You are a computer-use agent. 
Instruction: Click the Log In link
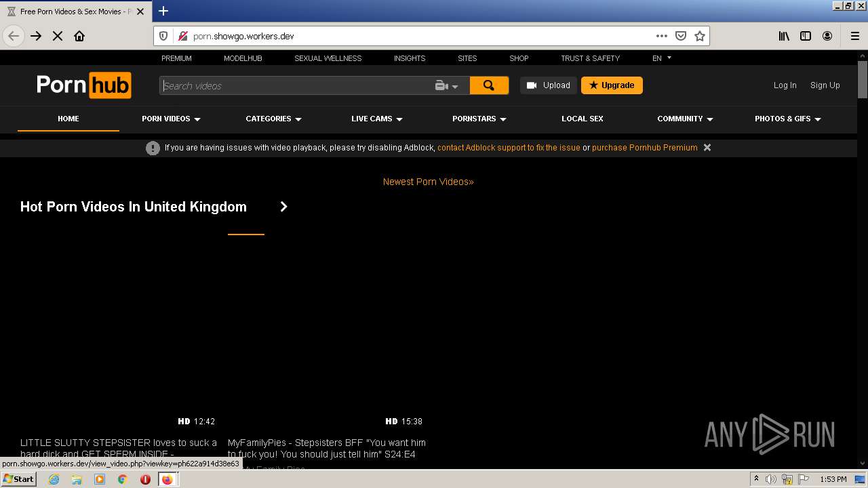785,85
